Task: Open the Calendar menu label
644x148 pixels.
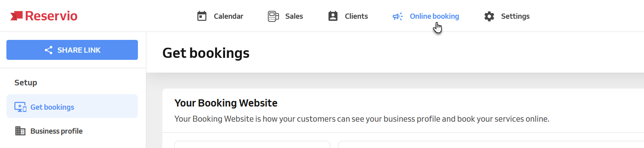Action: coord(228,16)
